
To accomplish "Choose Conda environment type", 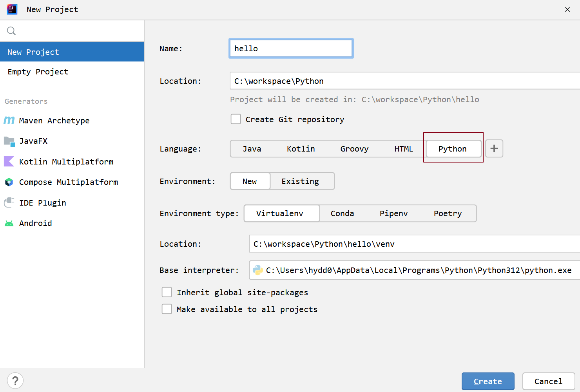I will coord(343,213).
